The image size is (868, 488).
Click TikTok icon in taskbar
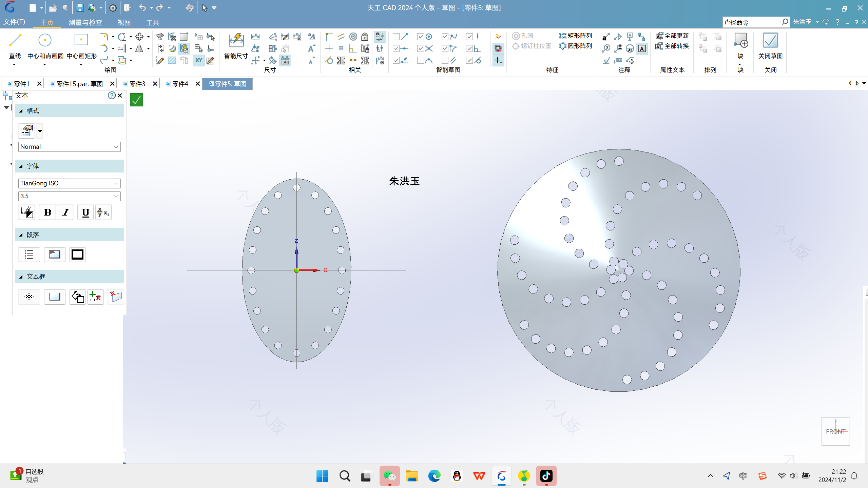[x=547, y=476]
